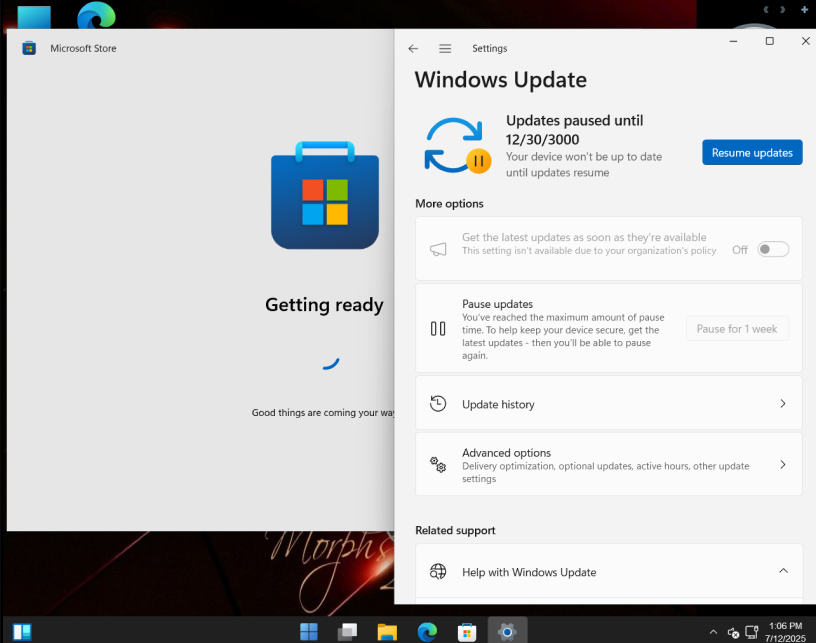Click the 'More options' section heading
This screenshot has width=816, height=643.
point(449,203)
